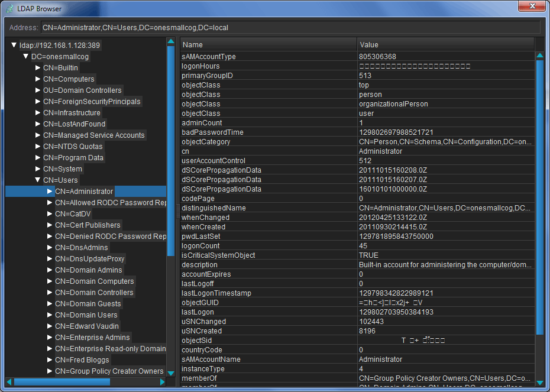Viewport: 550px width, 392px height.
Task: Select CN=Managed Service Accounts container
Action: click(x=93, y=135)
